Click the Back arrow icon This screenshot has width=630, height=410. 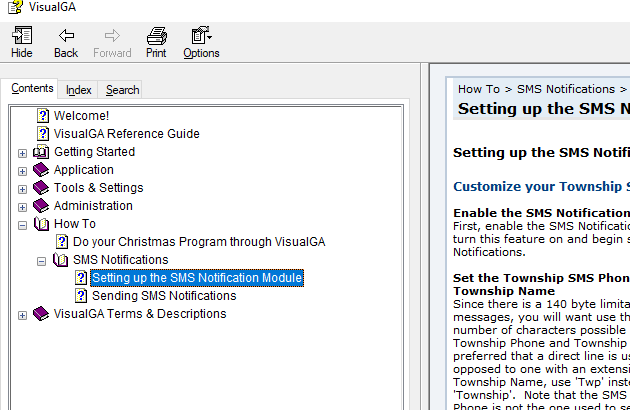click(x=66, y=36)
